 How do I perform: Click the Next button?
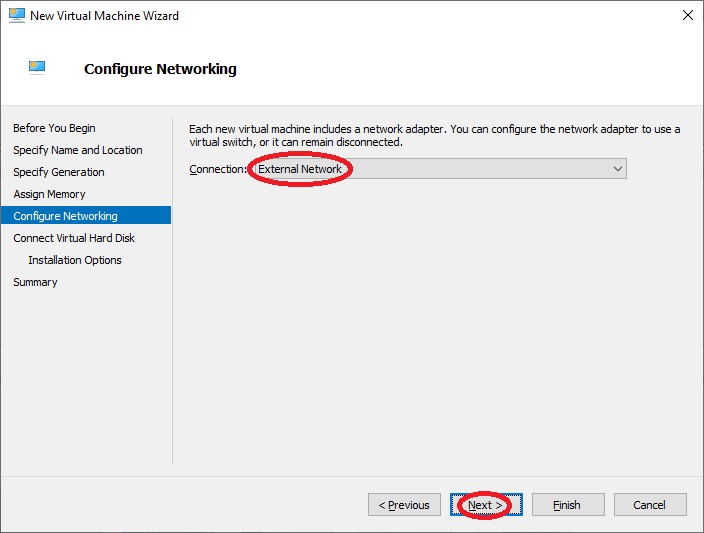coord(486,505)
